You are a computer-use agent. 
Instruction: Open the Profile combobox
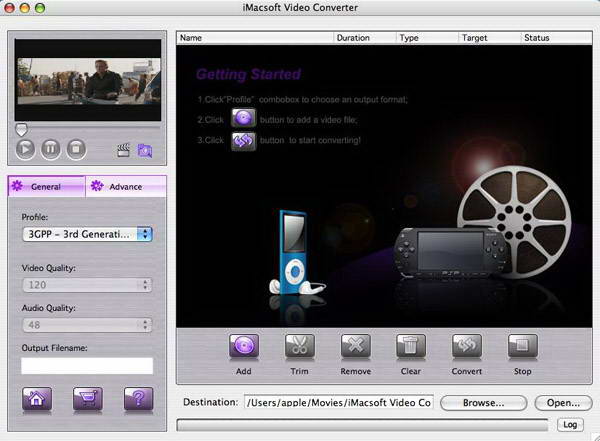(87, 234)
